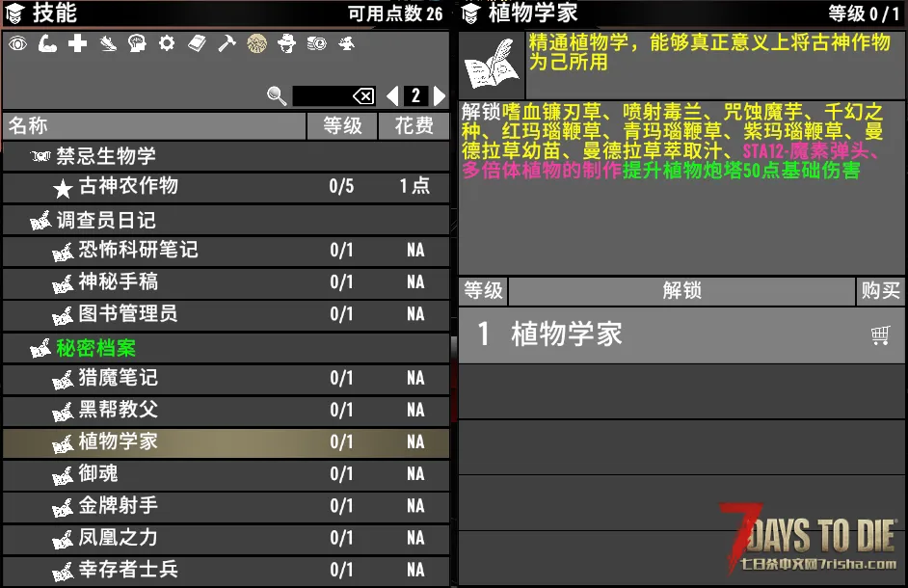The height and width of the screenshot is (588, 908).
Task: Select the hammer crafting category icon
Action: coord(227,43)
